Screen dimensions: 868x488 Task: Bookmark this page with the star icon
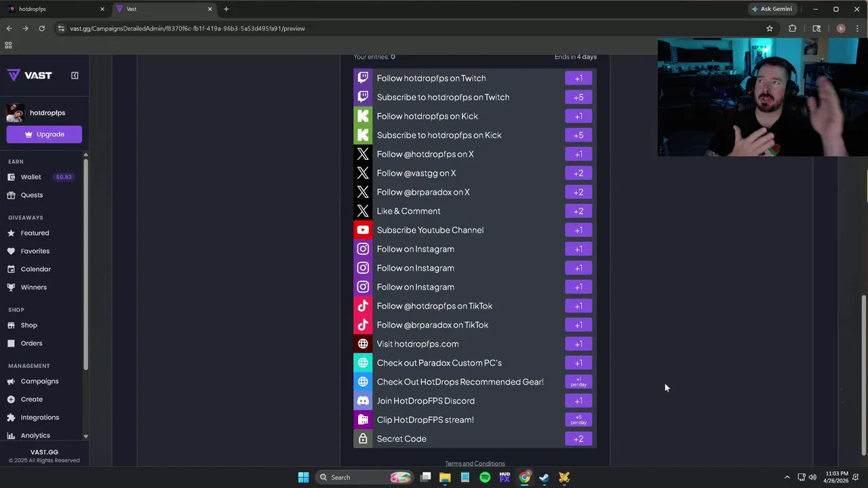click(770, 28)
